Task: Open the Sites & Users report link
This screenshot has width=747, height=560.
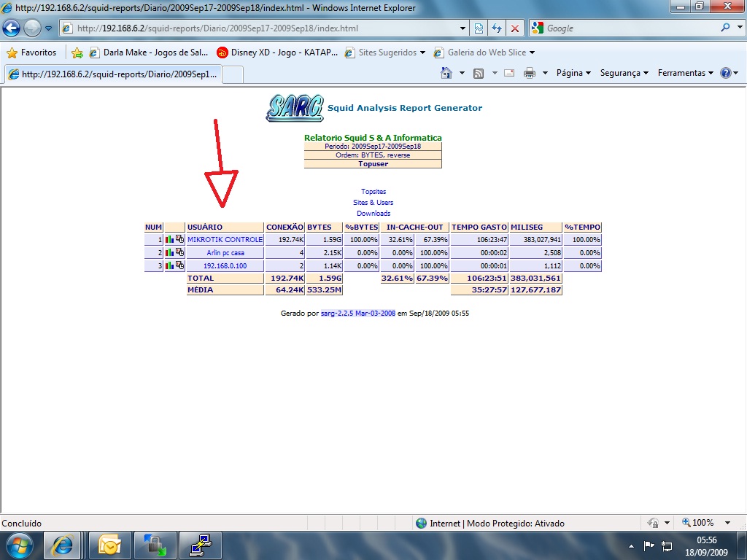Action: [373, 203]
